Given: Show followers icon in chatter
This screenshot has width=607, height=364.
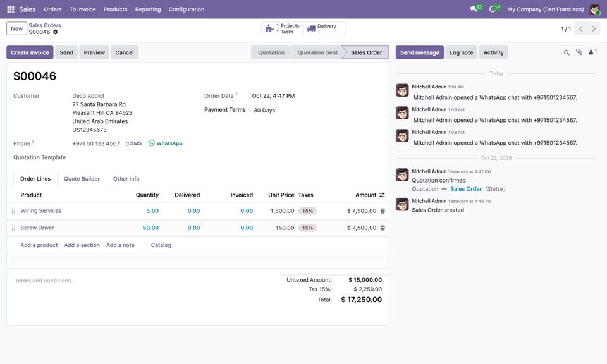Looking at the screenshot, I should click(592, 52).
